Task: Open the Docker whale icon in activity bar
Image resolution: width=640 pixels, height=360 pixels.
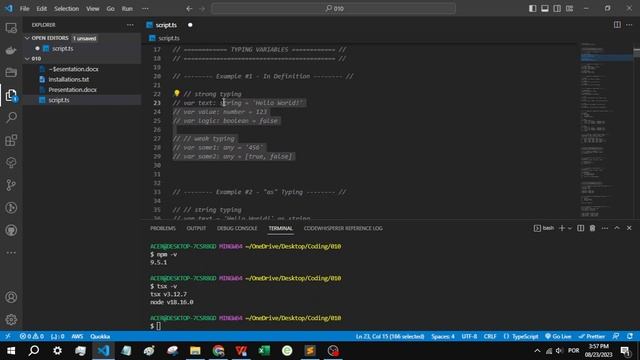Action: pyautogui.click(x=11, y=50)
